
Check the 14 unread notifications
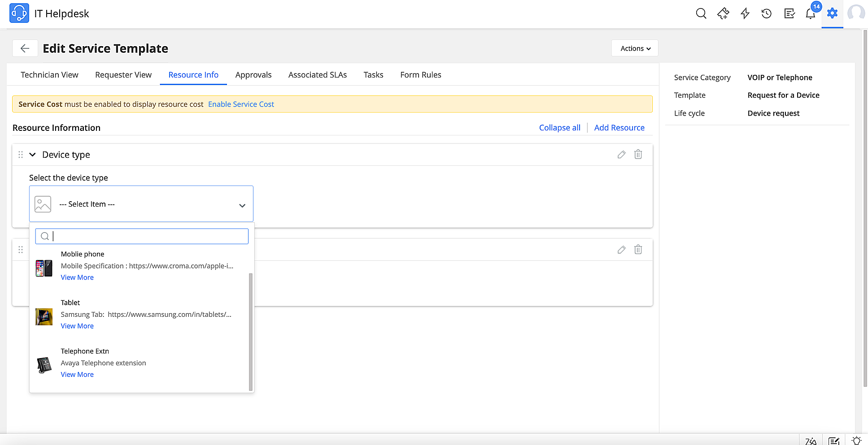[x=811, y=13]
